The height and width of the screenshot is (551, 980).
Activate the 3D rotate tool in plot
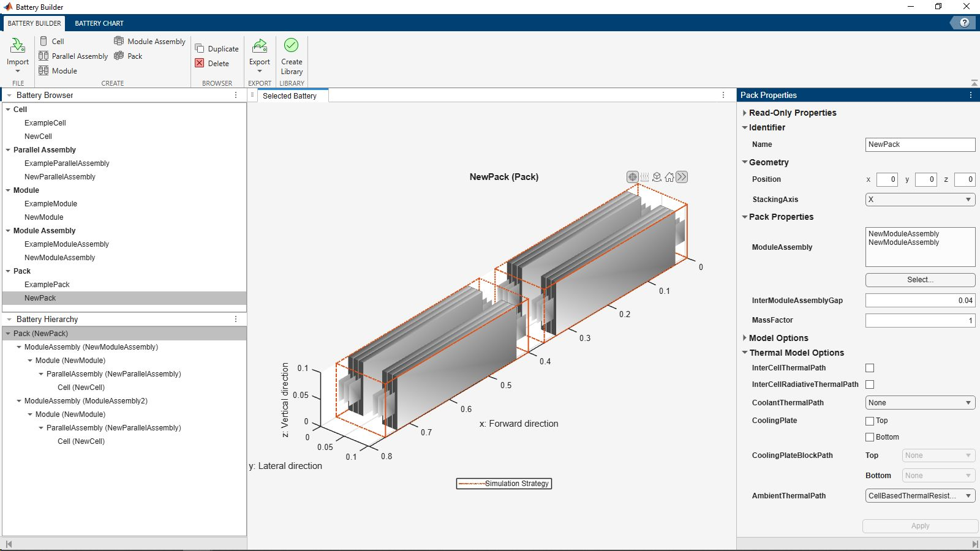tap(657, 177)
